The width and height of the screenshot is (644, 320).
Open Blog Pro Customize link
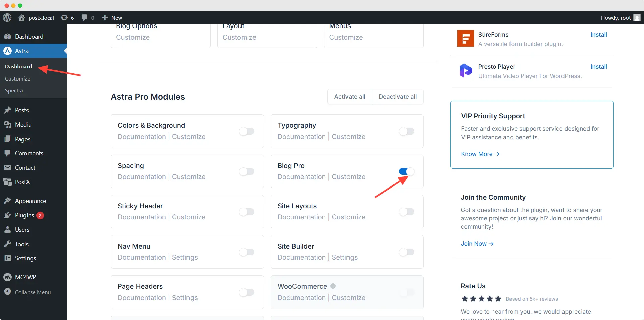(348, 177)
